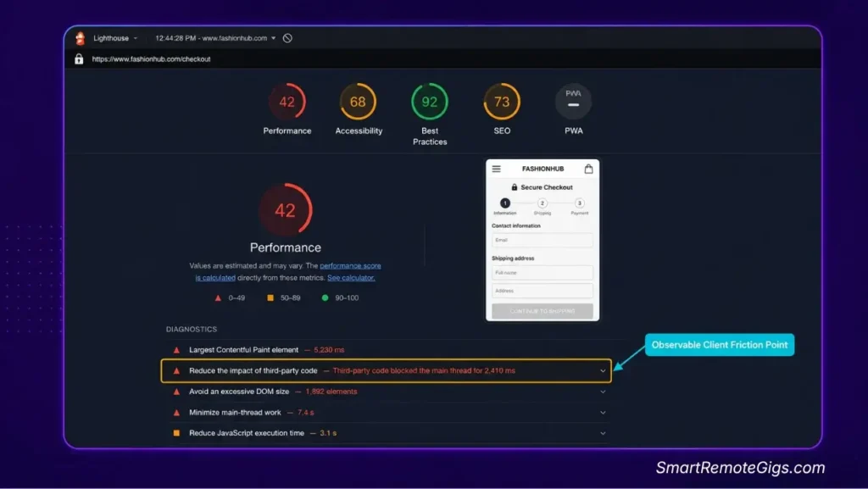This screenshot has height=489, width=868.
Task: Click the FASHIONHUB logo in page preview
Action: 543,169
